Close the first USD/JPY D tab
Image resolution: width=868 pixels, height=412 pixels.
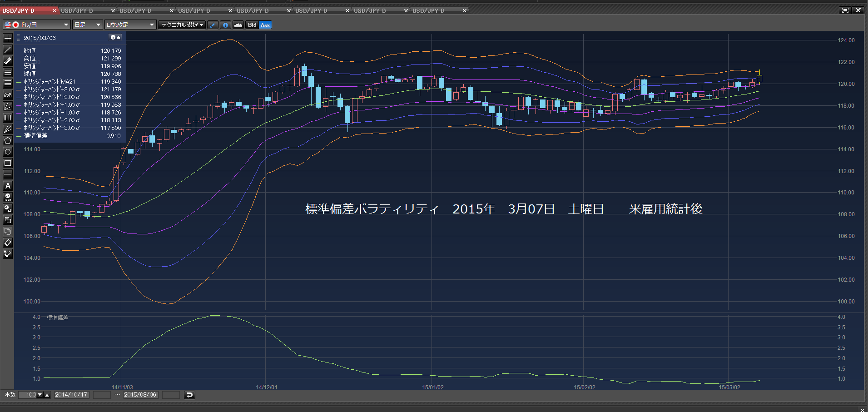point(55,10)
